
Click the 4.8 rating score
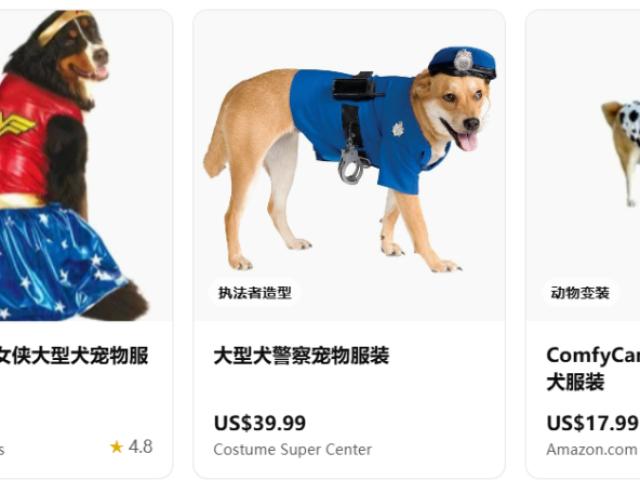point(141,447)
